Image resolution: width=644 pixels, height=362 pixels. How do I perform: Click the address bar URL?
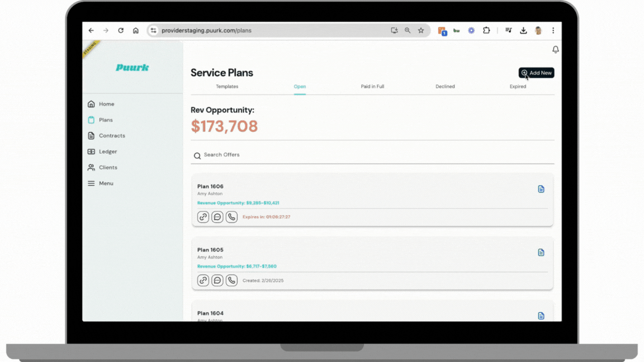click(x=206, y=30)
